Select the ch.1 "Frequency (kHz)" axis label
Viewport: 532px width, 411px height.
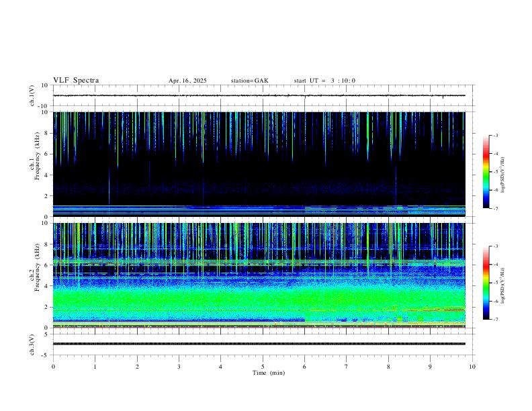[38, 156]
